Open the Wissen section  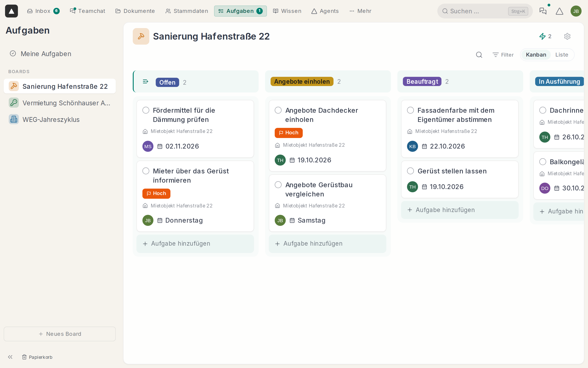pyautogui.click(x=287, y=11)
